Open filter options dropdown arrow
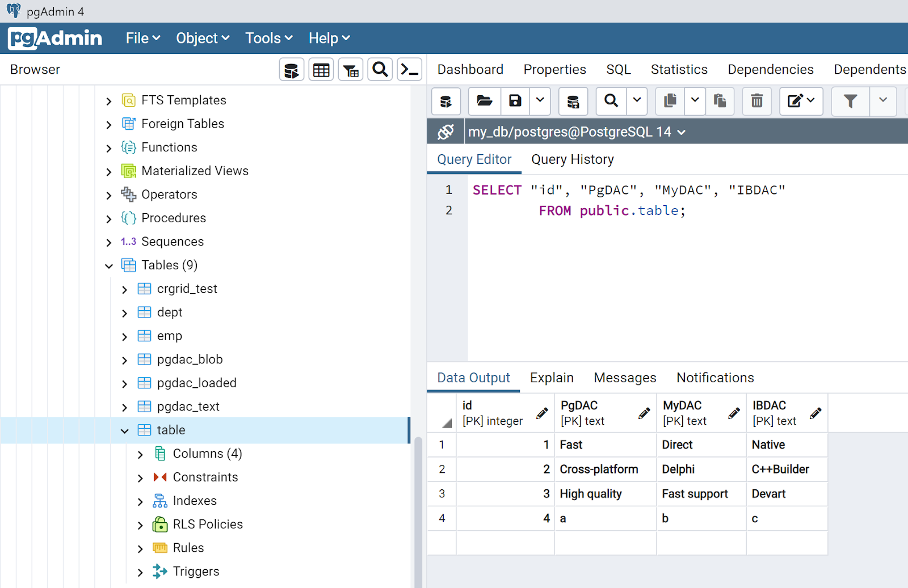 pyautogui.click(x=883, y=101)
